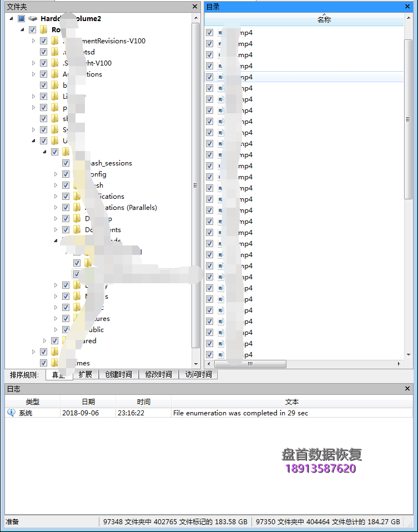This screenshot has width=418, height=532.
Task: Toggle the onfig folder checkbox
Action: 66,174
